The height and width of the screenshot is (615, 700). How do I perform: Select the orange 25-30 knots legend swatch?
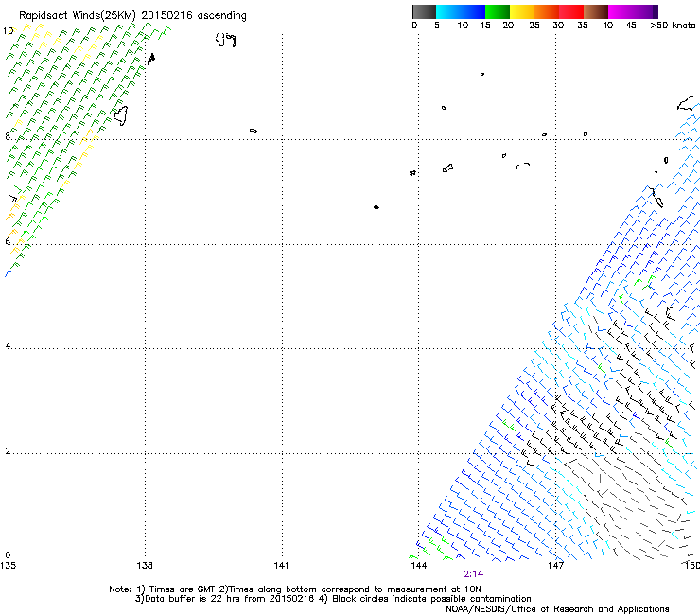[x=547, y=11]
